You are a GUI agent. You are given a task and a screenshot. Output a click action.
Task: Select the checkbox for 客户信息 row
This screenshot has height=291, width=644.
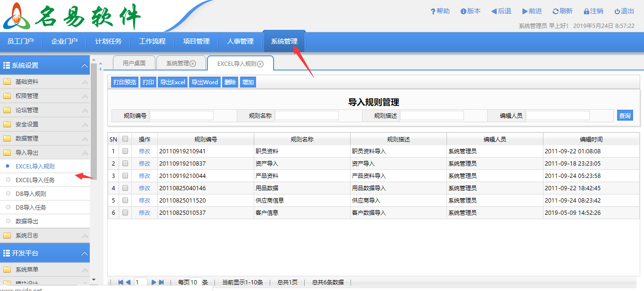point(125,212)
